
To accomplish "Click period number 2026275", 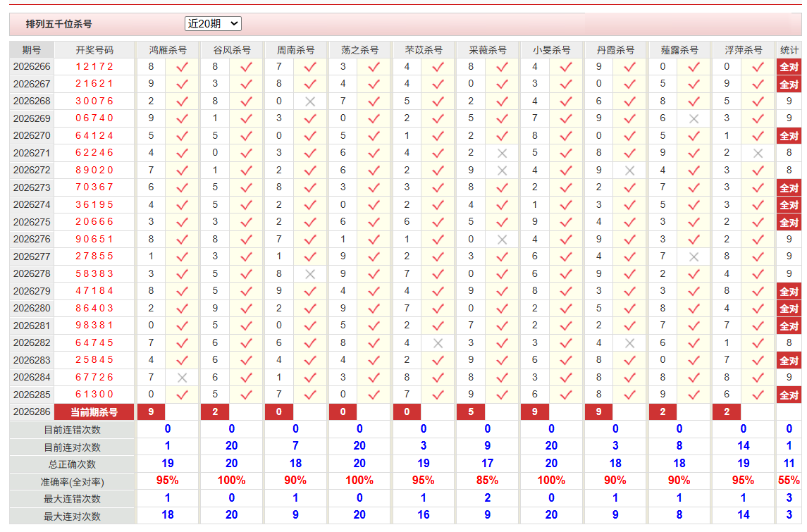I will point(32,222).
